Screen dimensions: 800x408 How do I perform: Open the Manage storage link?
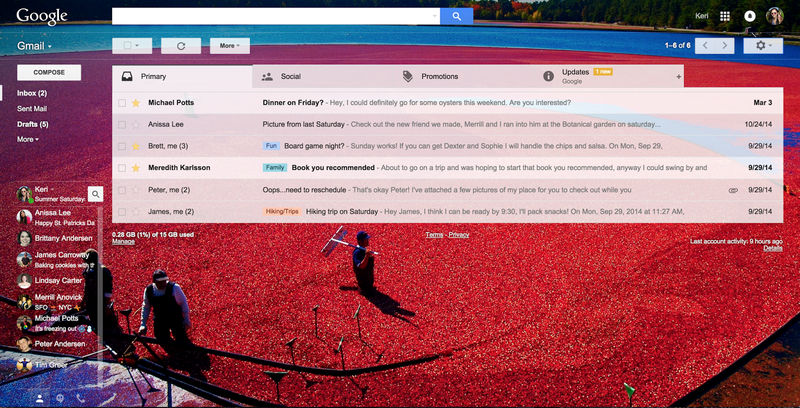tap(123, 242)
